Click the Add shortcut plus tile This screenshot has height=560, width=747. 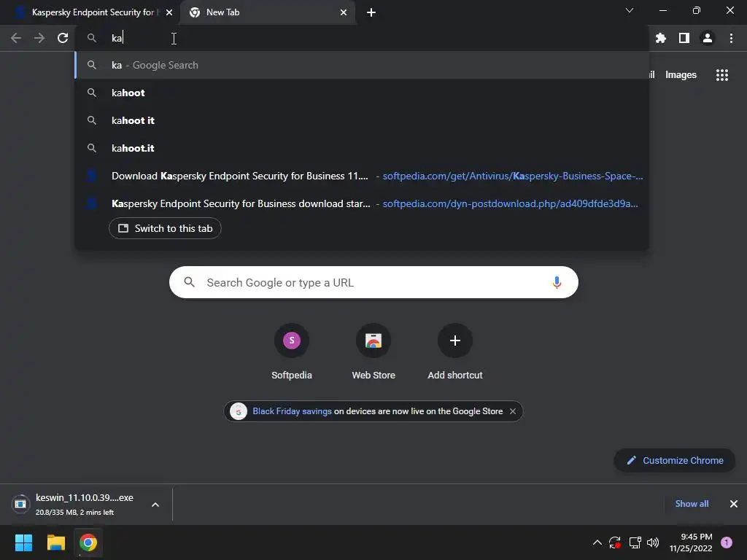pos(455,352)
